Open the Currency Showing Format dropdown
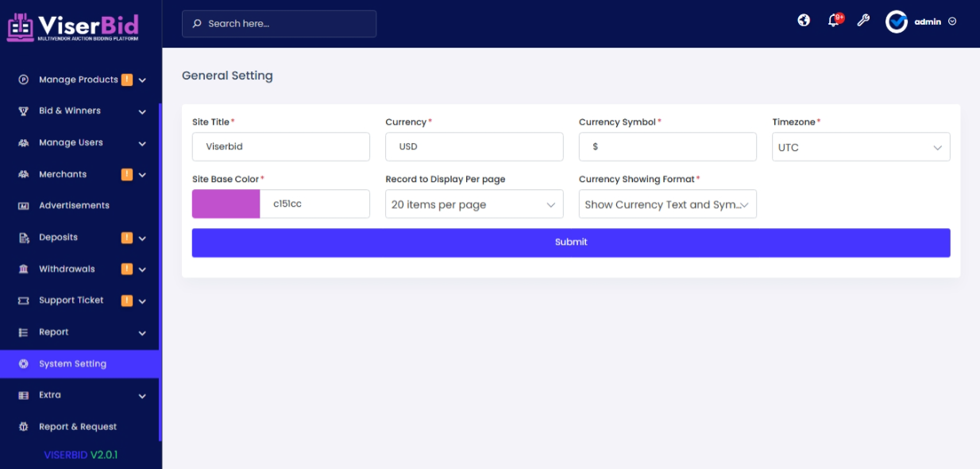The image size is (980, 469). 667,204
